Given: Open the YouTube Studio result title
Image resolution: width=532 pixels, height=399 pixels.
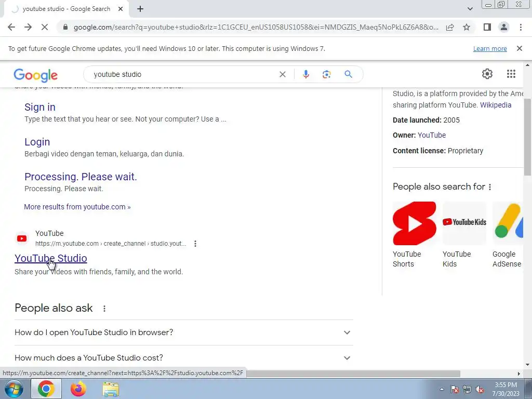Looking at the screenshot, I should [50, 258].
